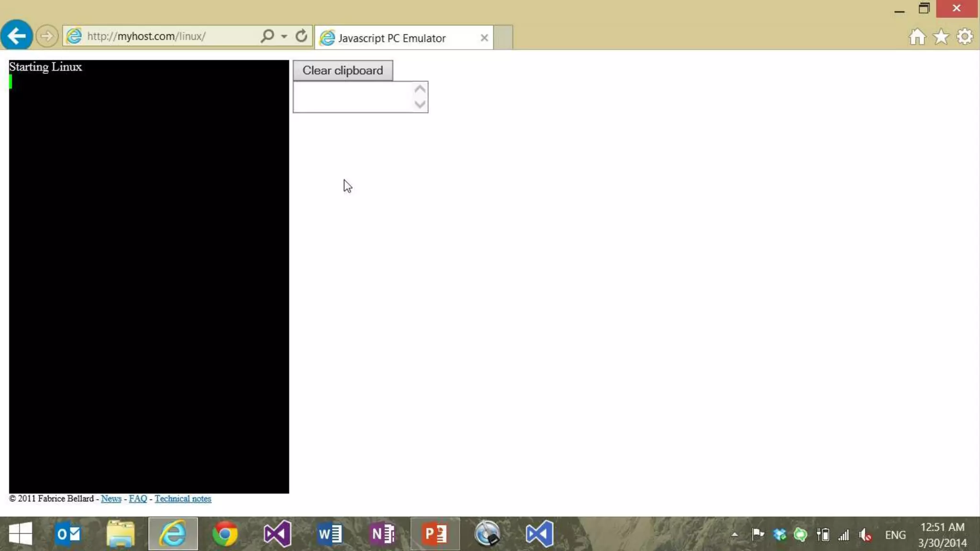Go back with the browser back arrow

pos(17,35)
